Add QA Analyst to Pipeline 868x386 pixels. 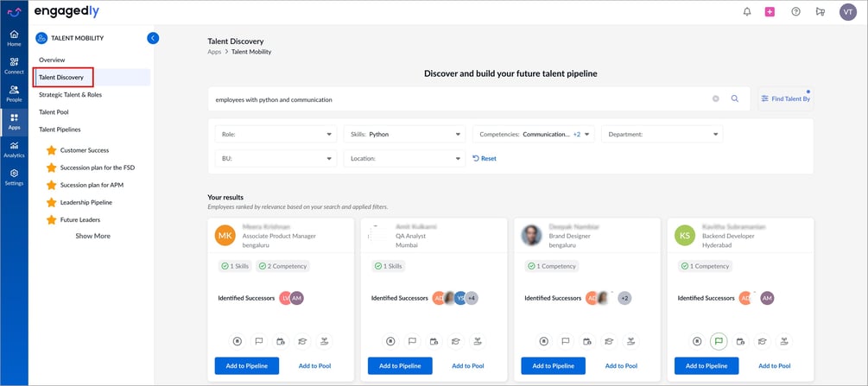point(400,366)
